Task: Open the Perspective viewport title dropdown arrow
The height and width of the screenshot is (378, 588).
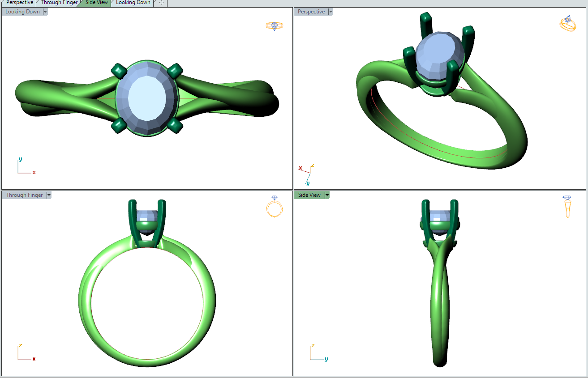Action: pos(330,12)
